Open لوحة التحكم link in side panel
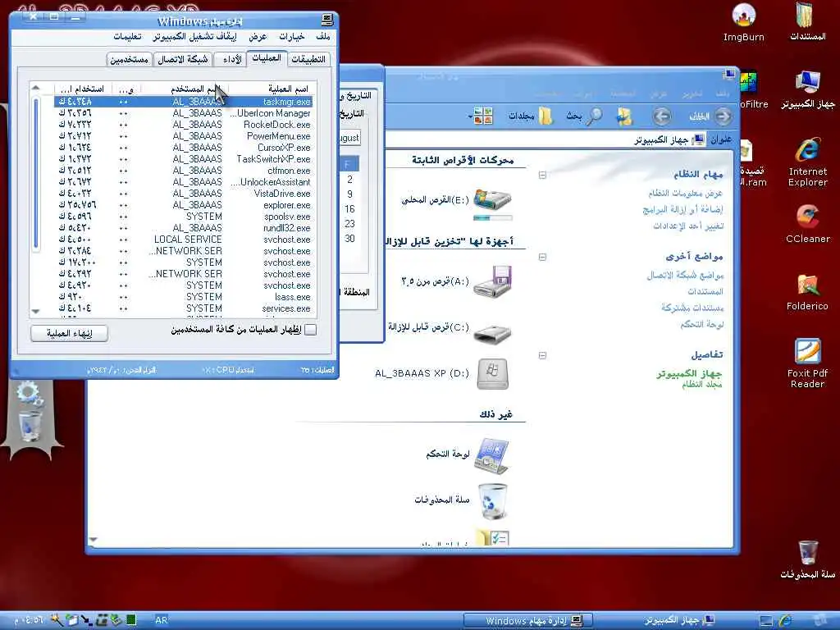This screenshot has height=630, width=840. tap(702, 324)
